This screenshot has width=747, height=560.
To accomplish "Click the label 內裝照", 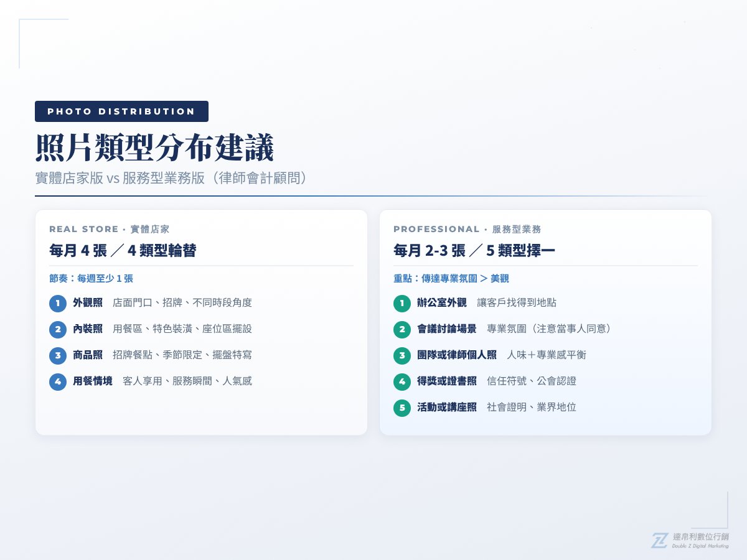I will tap(88, 329).
